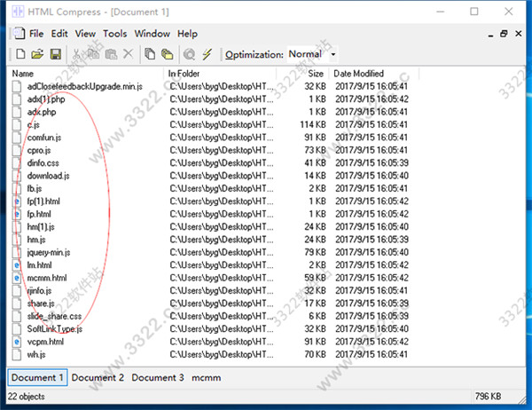Screen dimensions: 532x410
Task: Select file slide_share.css
Action: pyautogui.click(x=54, y=316)
